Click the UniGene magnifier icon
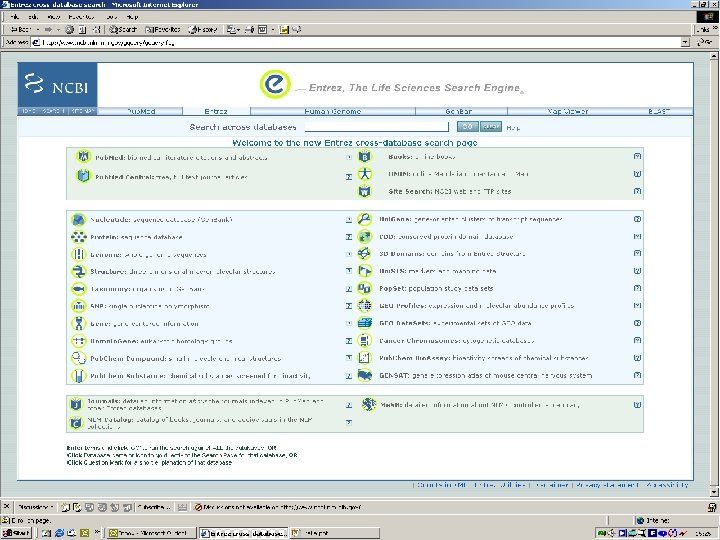 tap(365, 219)
